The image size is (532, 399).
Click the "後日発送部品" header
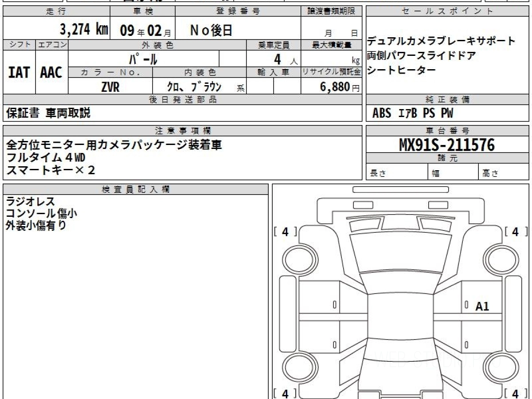(182, 100)
